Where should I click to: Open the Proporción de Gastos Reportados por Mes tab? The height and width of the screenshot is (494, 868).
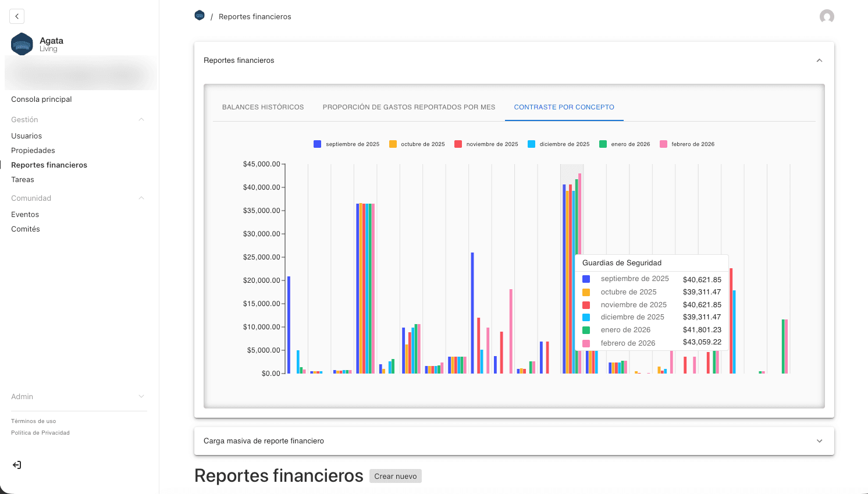pyautogui.click(x=408, y=107)
